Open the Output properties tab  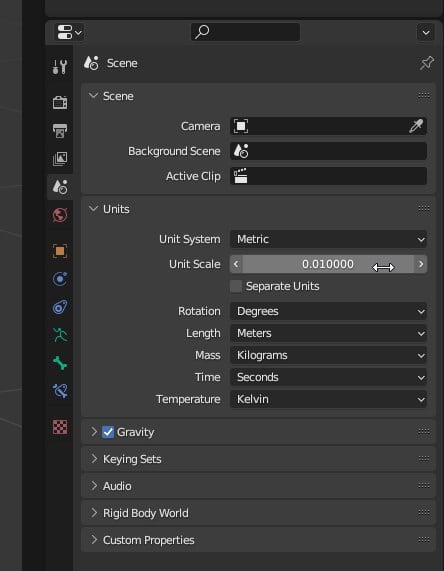[60, 131]
